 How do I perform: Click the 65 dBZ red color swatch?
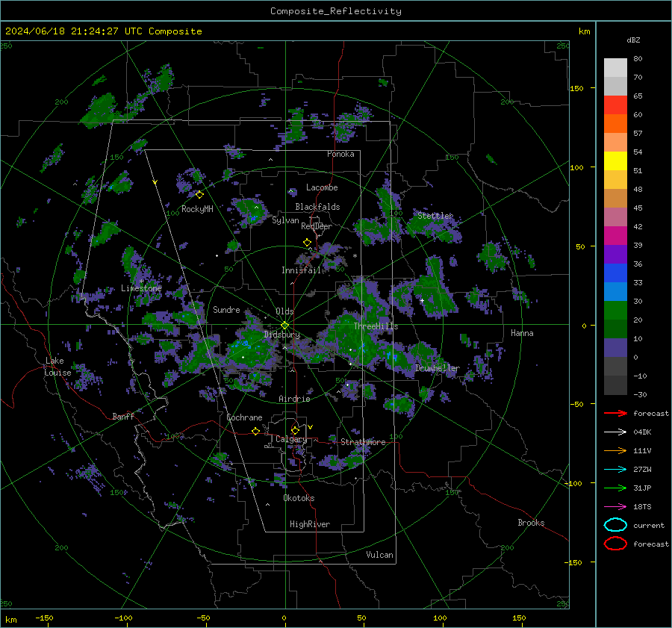(615, 105)
